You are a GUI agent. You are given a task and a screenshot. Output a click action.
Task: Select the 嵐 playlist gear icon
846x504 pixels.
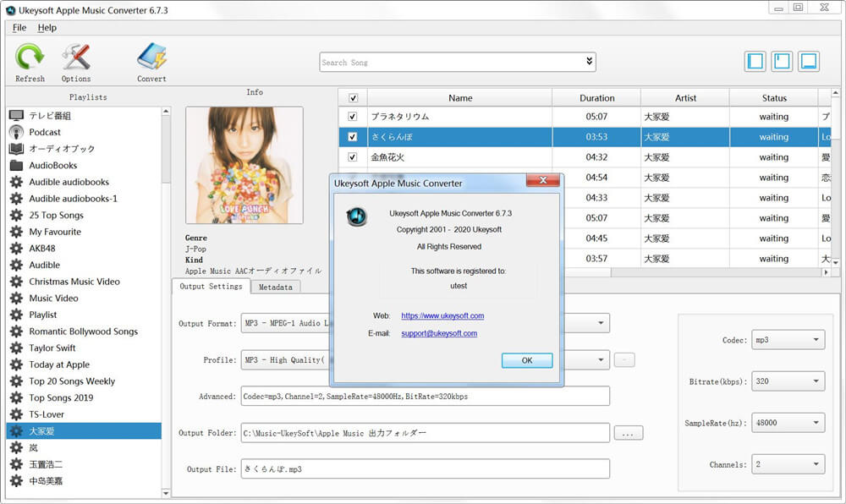tap(17, 448)
